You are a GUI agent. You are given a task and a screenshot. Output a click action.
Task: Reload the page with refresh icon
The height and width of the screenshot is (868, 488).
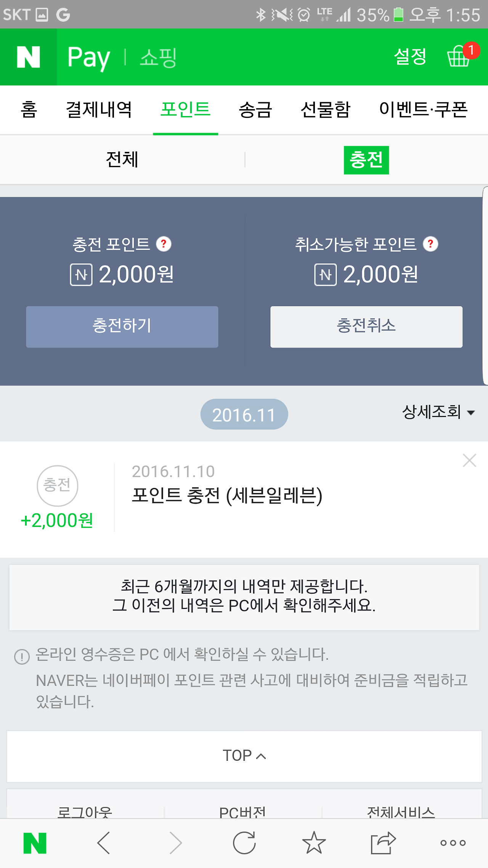[x=244, y=843]
